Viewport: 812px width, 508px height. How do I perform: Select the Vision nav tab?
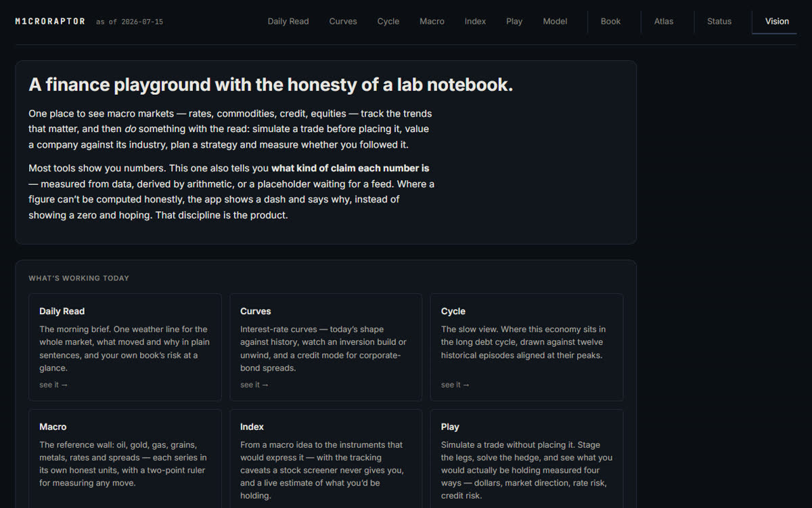point(777,21)
